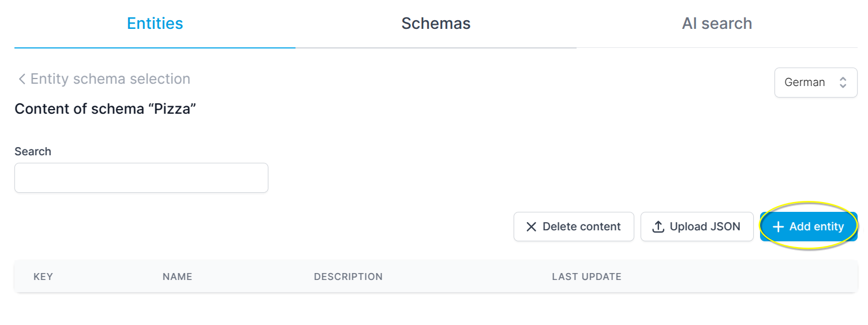The height and width of the screenshot is (325, 868).
Task: Click the Delete content button
Action: point(574,227)
